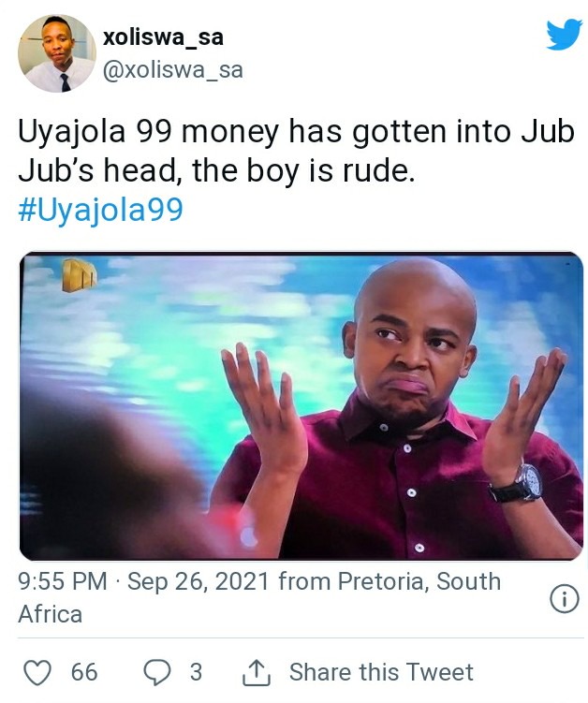Screen dimensions: 588x703
Task: Click the Twitter bird logo
Action: tap(564, 34)
